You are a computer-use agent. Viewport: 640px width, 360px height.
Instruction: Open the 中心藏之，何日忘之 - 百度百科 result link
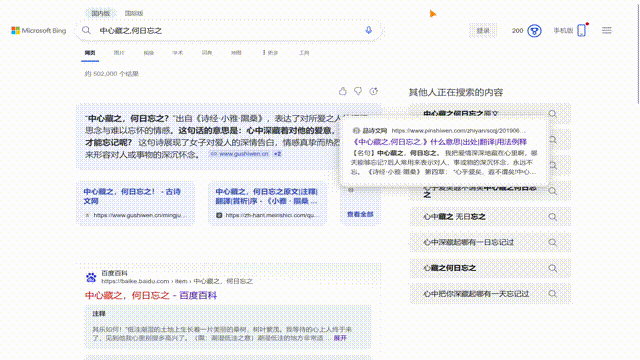coord(151,295)
